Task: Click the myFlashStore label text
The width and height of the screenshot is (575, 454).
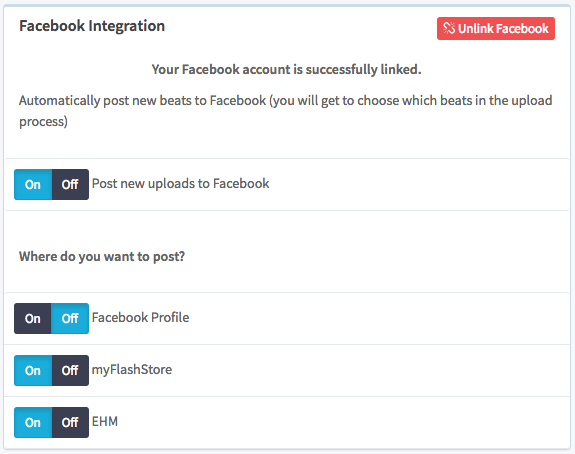Action: [132, 370]
